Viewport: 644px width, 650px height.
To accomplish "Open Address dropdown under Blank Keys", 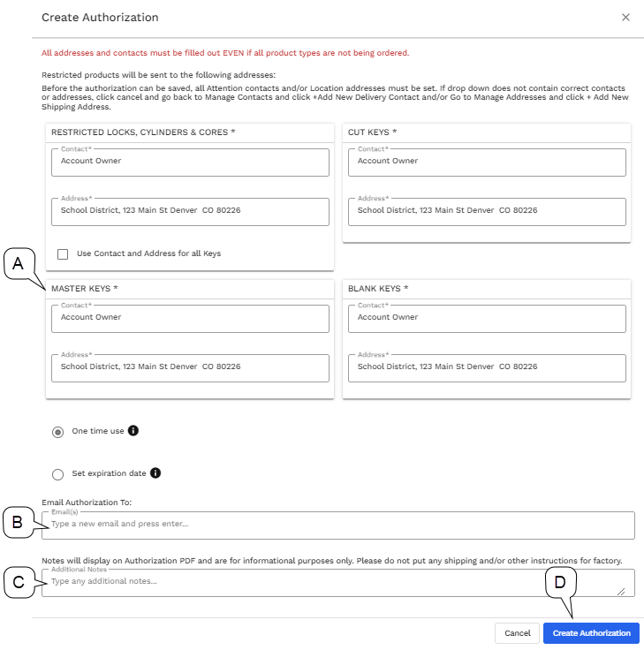I will (x=487, y=367).
